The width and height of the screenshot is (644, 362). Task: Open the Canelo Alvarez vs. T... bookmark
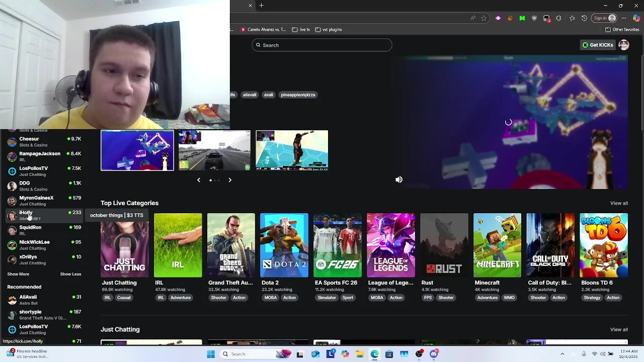[263, 30]
